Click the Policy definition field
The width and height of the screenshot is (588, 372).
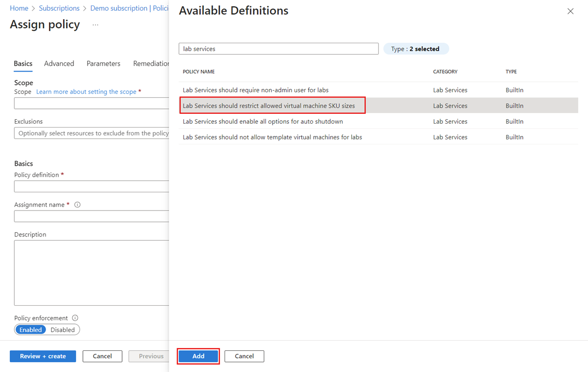point(92,186)
